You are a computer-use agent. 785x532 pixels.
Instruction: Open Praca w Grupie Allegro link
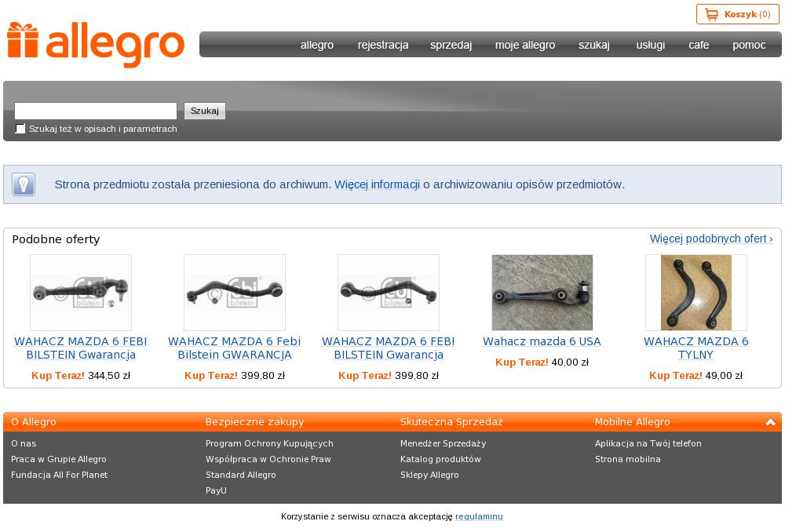point(59,459)
